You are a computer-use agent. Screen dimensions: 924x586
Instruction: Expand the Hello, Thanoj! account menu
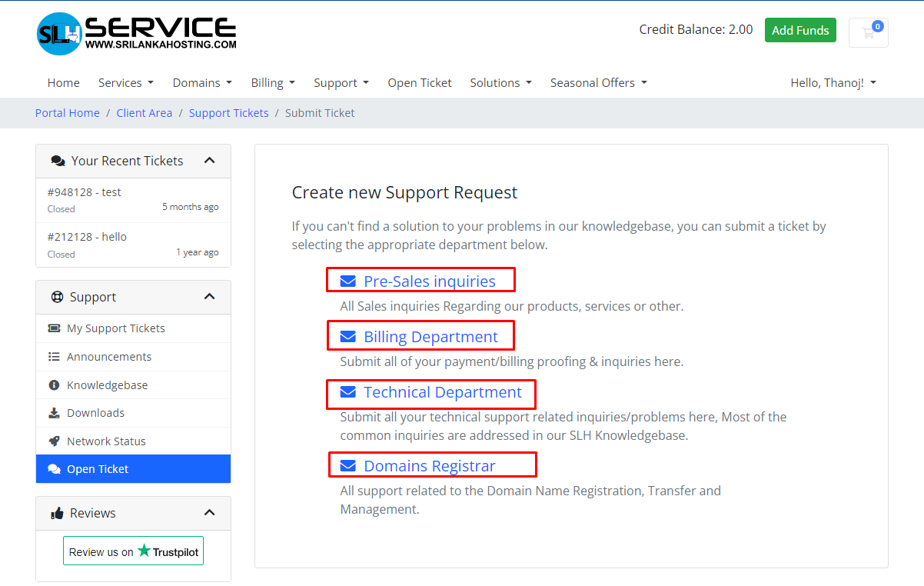[833, 82]
